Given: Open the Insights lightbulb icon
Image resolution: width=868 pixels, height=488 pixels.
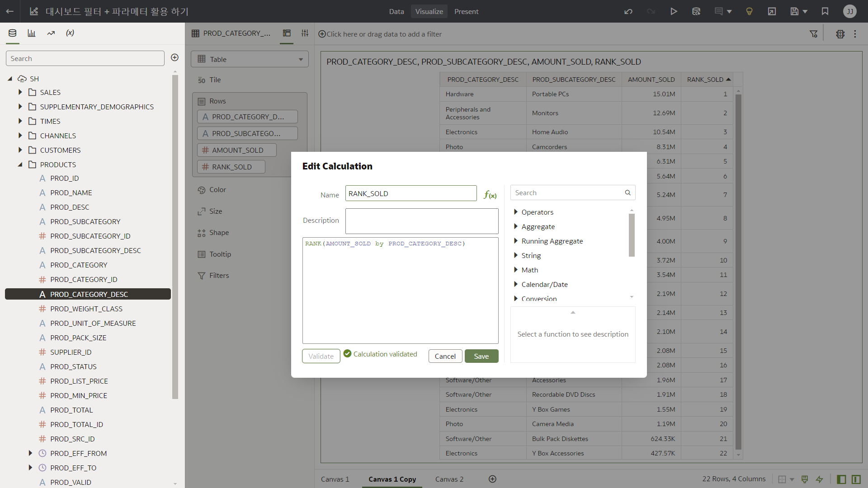Looking at the screenshot, I should pos(749,11).
